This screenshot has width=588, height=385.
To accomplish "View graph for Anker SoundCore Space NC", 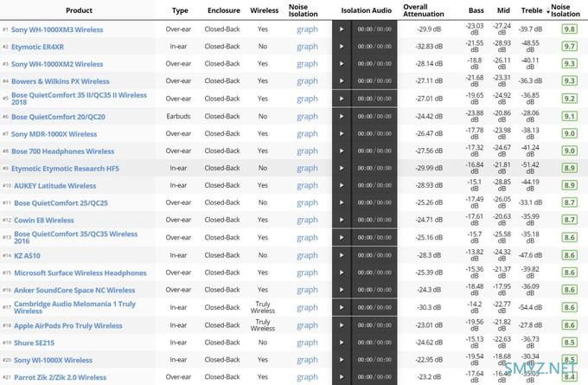I will tap(307, 290).
